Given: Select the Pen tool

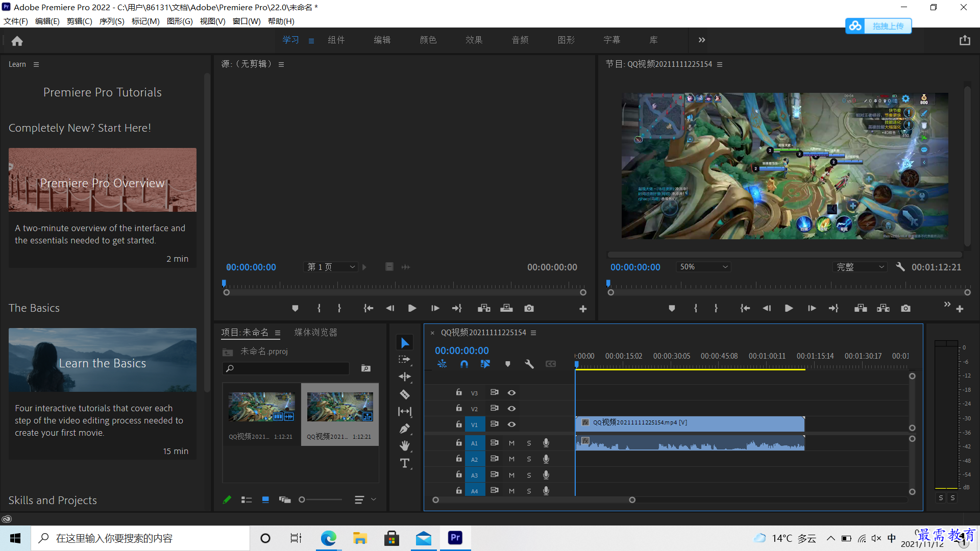Looking at the screenshot, I should click(x=405, y=429).
